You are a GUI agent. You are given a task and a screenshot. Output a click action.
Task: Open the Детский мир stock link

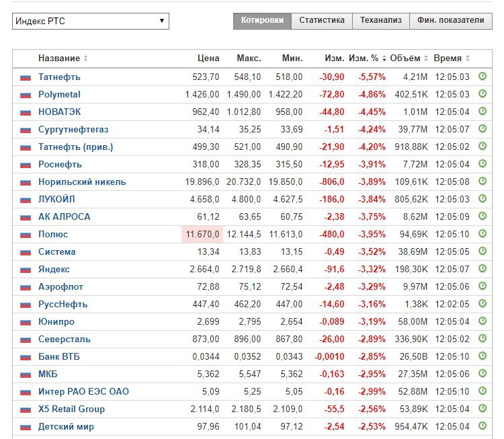[x=66, y=427]
